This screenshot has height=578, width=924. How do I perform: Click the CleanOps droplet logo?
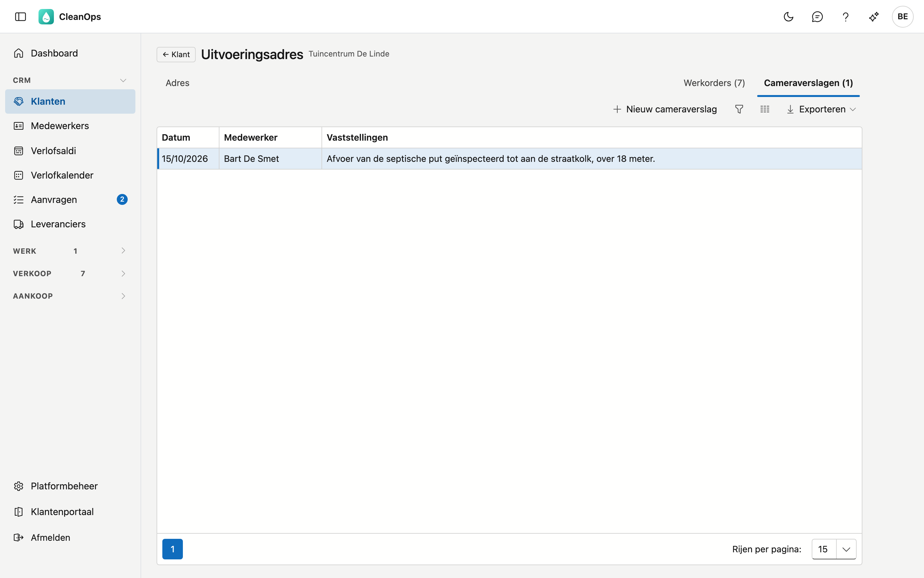click(46, 16)
